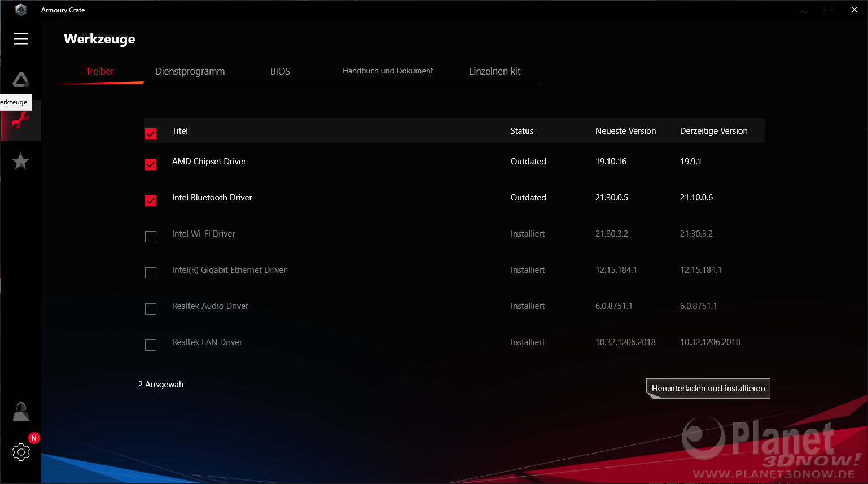
Task: Click newest version 21.30.0.5
Action: [612, 198]
